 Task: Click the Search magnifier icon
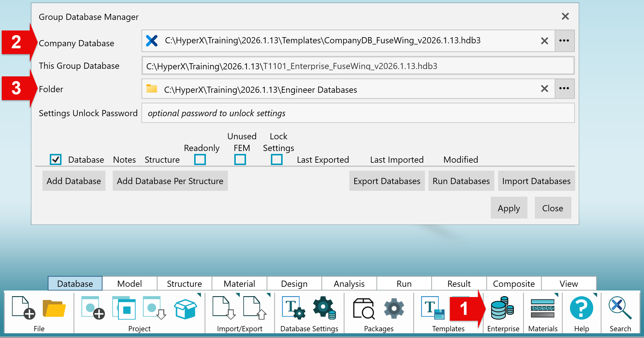[620, 308]
